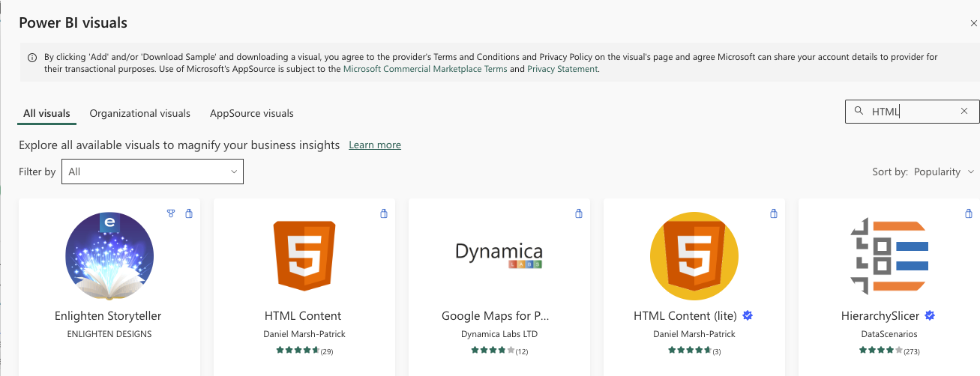
Task: Select the All visuals tab
Action: pos(46,114)
